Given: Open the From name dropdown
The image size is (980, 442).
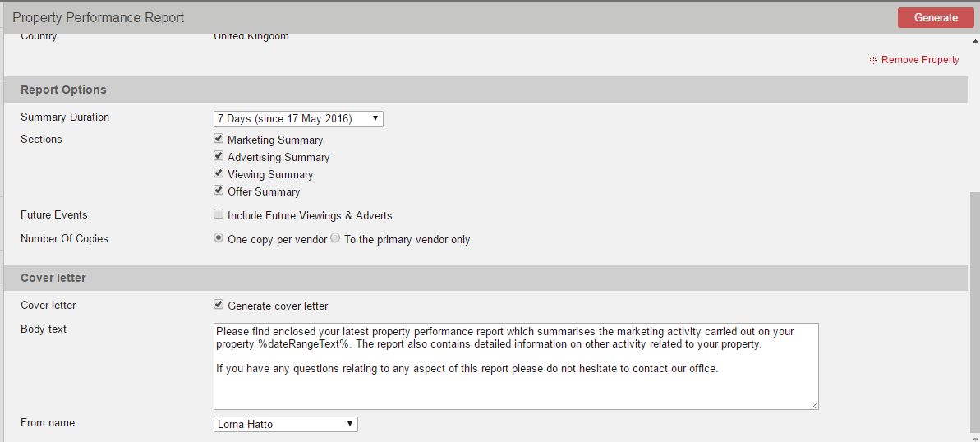Looking at the screenshot, I should tap(286, 425).
